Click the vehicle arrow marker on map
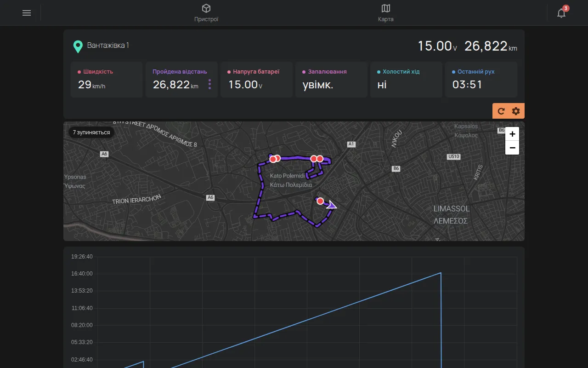Screen dimensions: 588x368 (332, 206)
